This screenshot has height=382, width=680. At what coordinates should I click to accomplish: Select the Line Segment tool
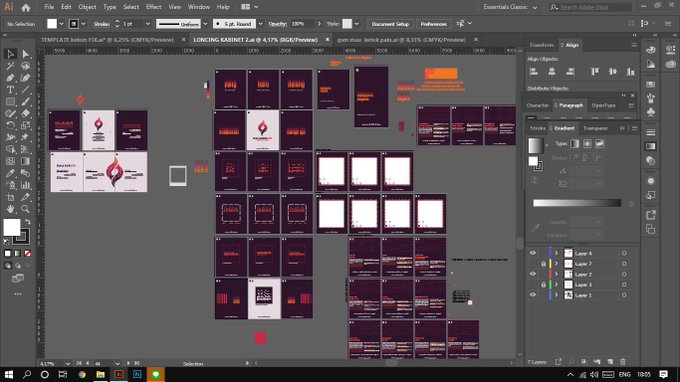(x=26, y=90)
